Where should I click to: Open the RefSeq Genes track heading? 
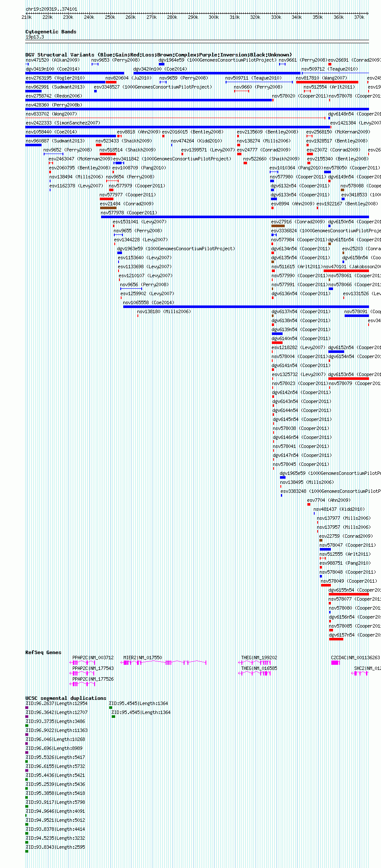(x=43, y=652)
